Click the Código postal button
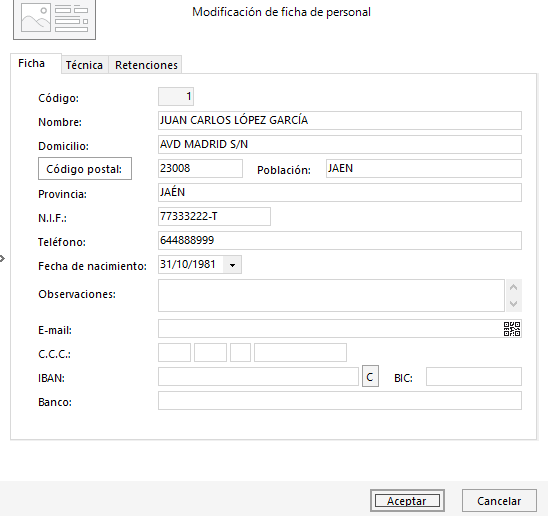The height and width of the screenshot is (516, 548). [85, 169]
